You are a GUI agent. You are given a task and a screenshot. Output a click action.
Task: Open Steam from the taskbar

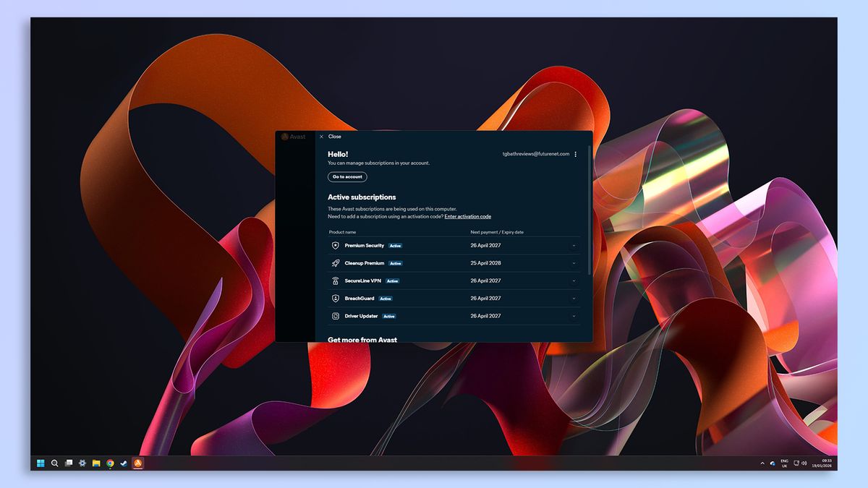pyautogui.click(x=124, y=463)
